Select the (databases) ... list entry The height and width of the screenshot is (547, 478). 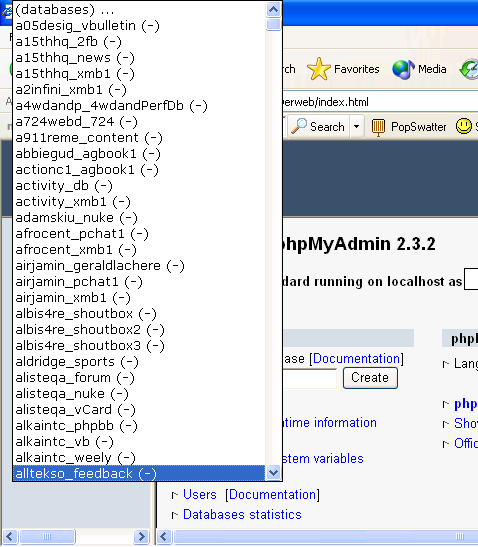point(139,9)
